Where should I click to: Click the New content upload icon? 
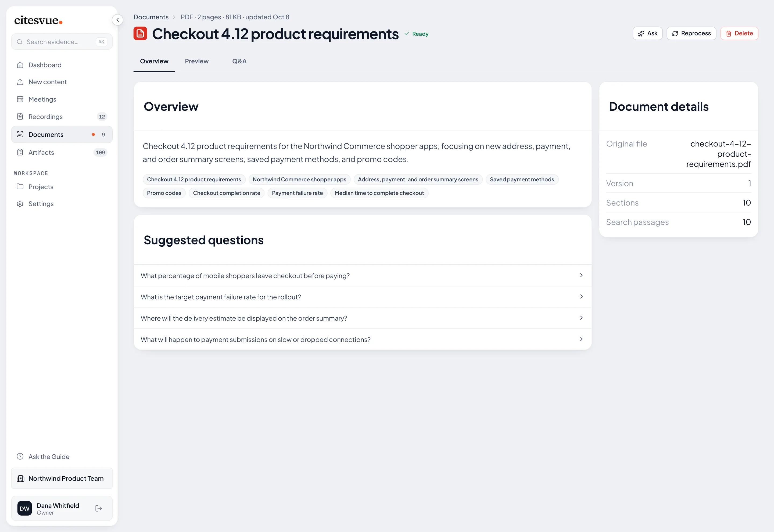20,82
